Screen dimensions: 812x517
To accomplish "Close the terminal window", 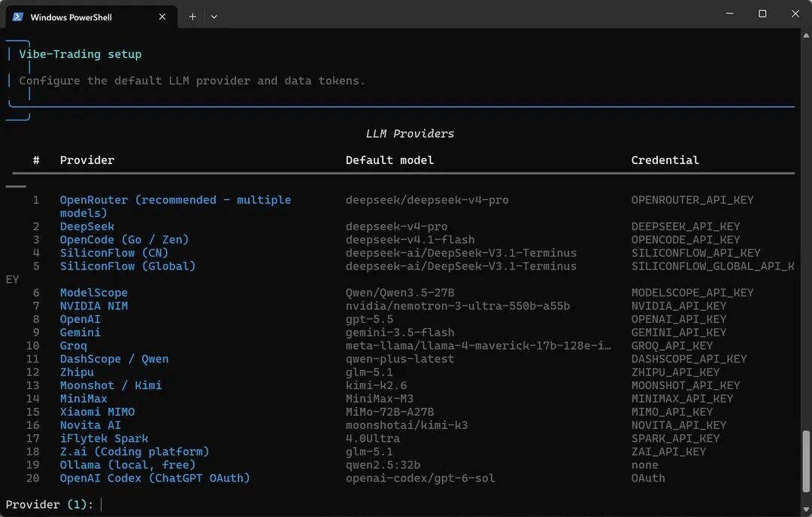I will click(795, 14).
